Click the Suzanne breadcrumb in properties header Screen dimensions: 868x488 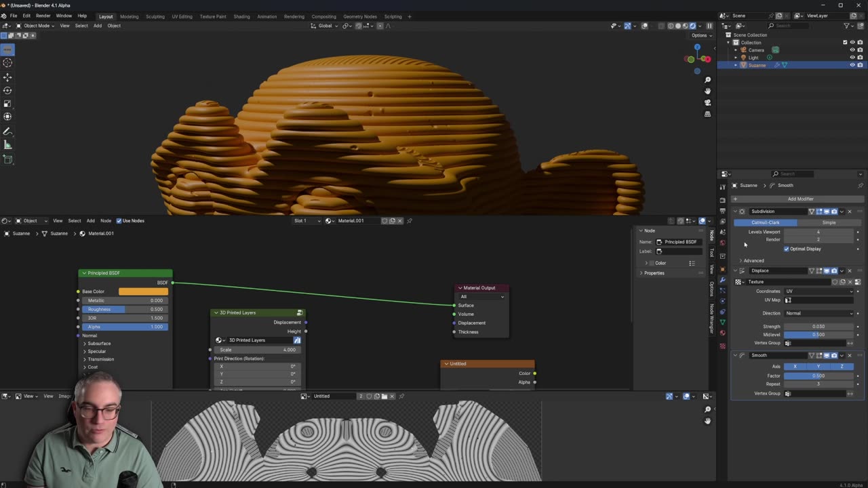[x=749, y=185]
